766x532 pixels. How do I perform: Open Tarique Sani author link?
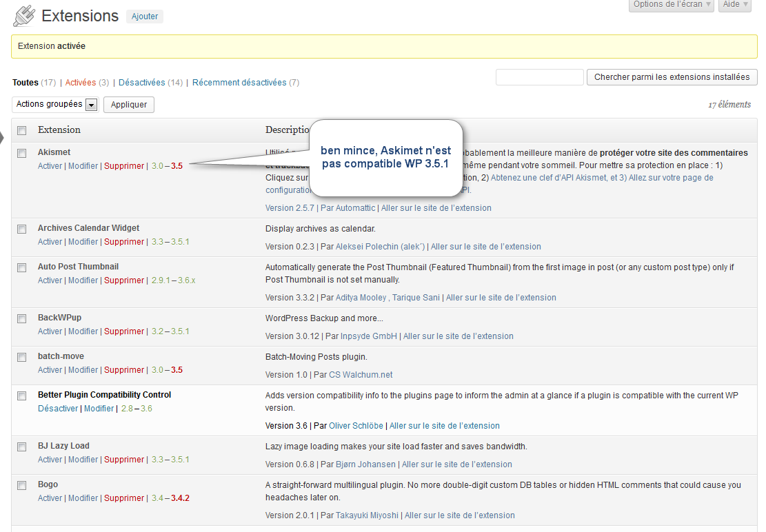(x=416, y=298)
